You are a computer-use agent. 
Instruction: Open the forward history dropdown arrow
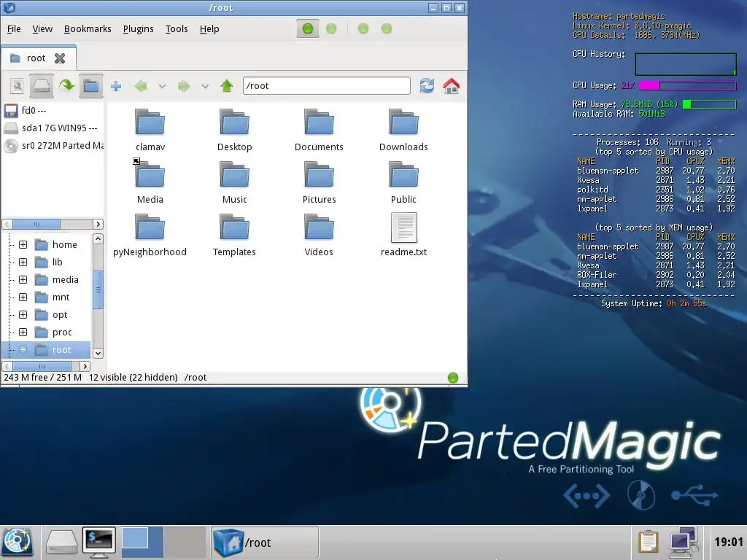pyautogui.click(x=205, y=86)
